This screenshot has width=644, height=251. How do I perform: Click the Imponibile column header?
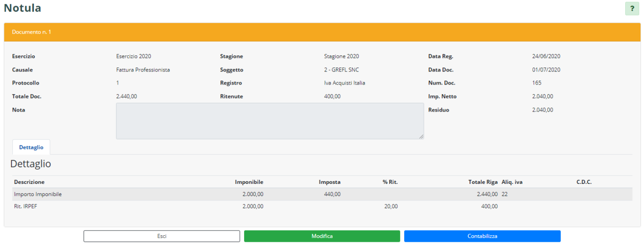point(249,182)
